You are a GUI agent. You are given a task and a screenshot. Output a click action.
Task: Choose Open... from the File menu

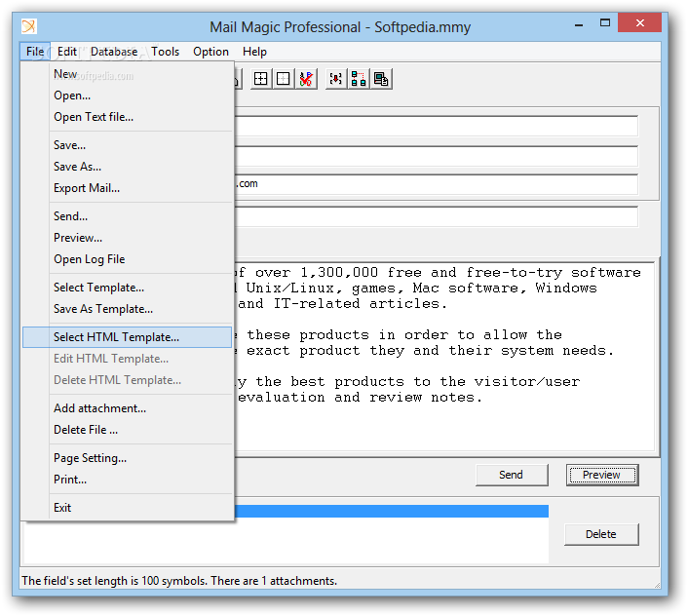coord(128,96)
